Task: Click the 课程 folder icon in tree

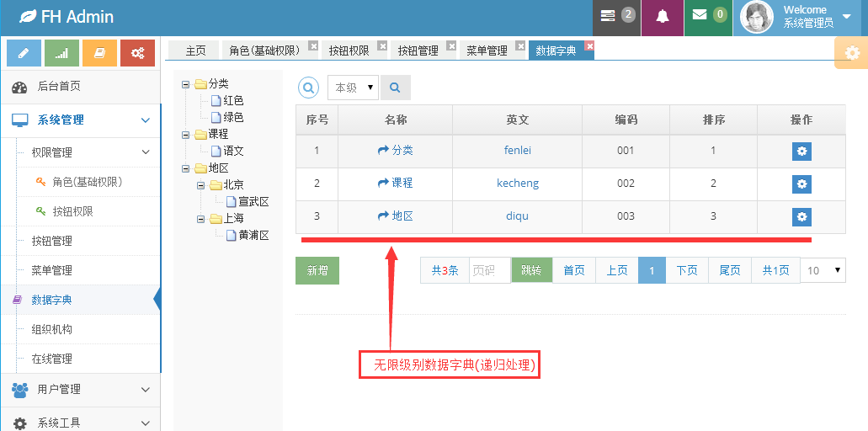Action: pos(200,135)
